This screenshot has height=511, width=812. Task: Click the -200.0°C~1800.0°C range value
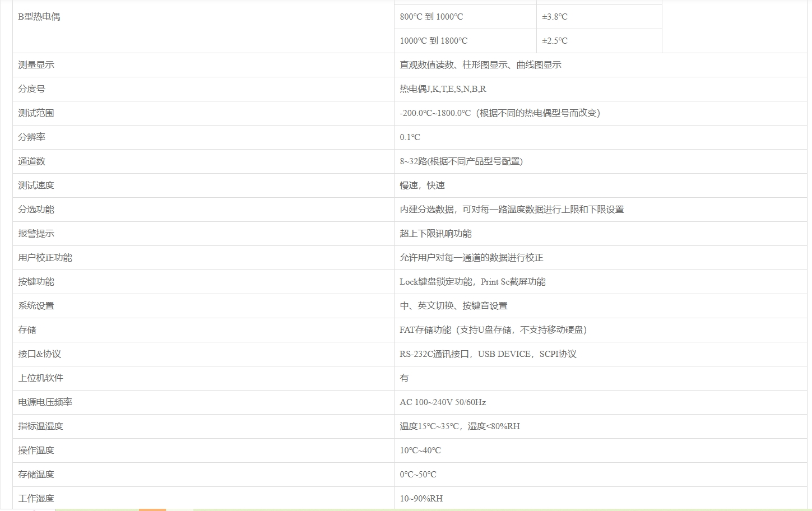[500, 113]
